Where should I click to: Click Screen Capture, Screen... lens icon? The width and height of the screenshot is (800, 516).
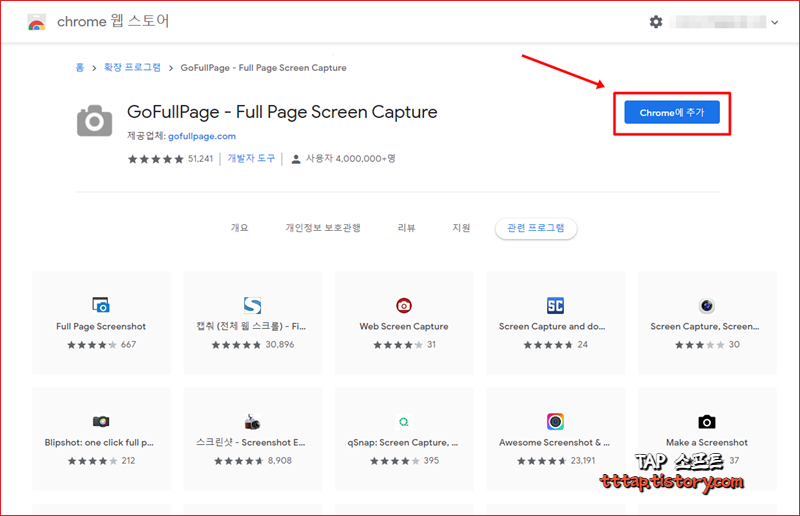pos(707,305)
